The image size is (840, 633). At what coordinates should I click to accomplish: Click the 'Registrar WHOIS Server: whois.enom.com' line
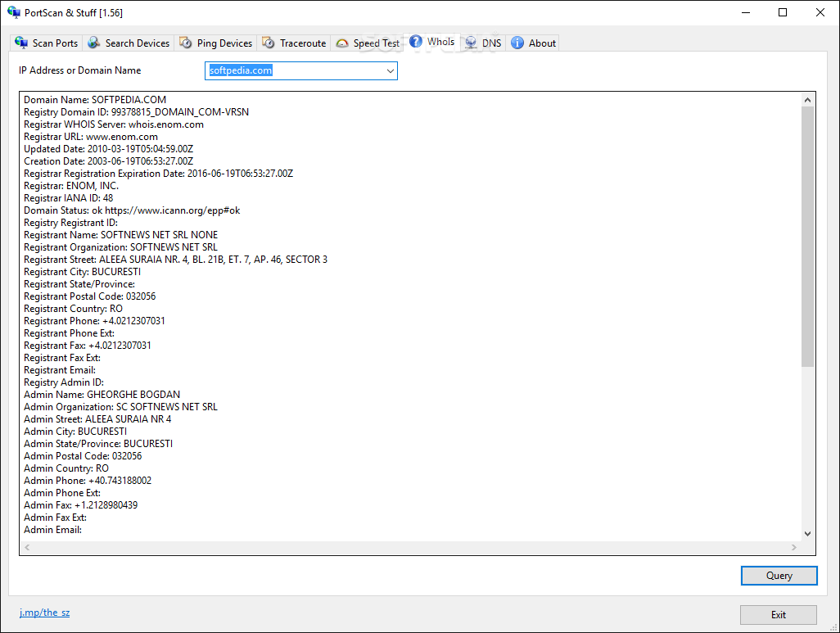pyautogui.click(x=114, y=124)
